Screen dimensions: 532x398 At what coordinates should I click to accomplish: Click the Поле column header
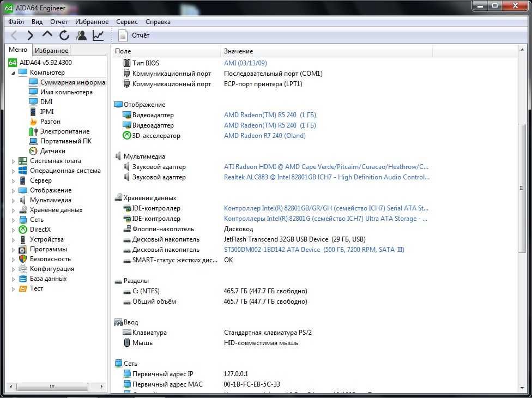pos(166,51)
